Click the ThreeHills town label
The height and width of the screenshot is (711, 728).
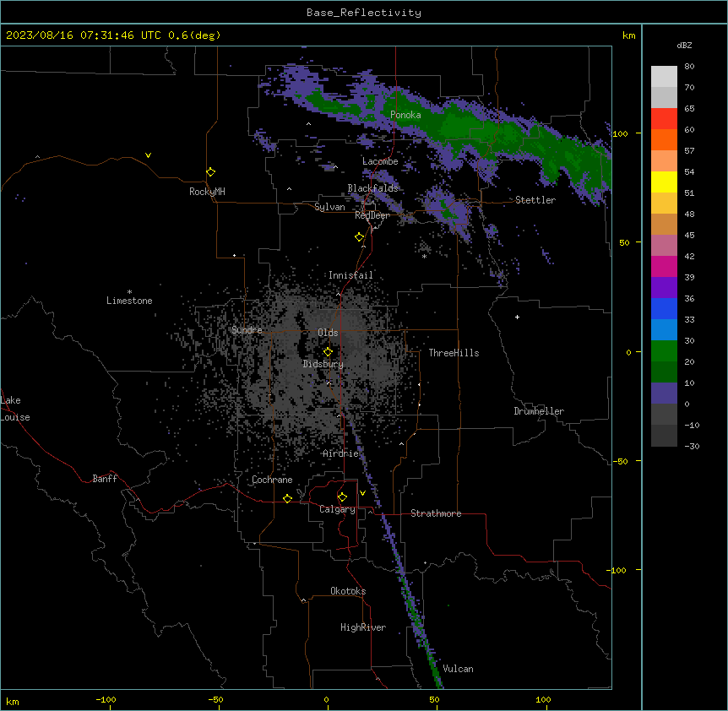pos(454,353)
